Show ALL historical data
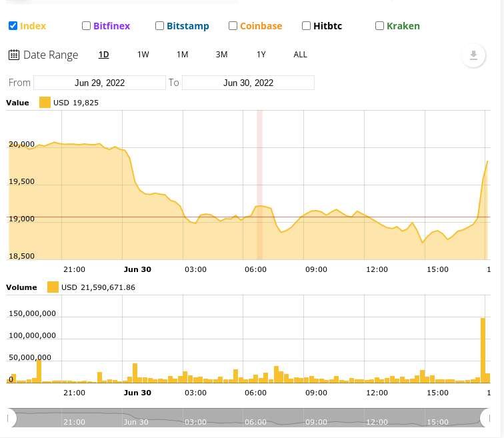 (300, 55)
